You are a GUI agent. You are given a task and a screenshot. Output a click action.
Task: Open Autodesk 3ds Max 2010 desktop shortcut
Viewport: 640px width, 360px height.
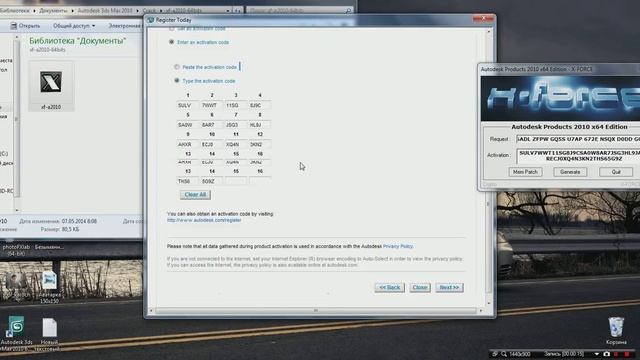(x=16, y=333)
